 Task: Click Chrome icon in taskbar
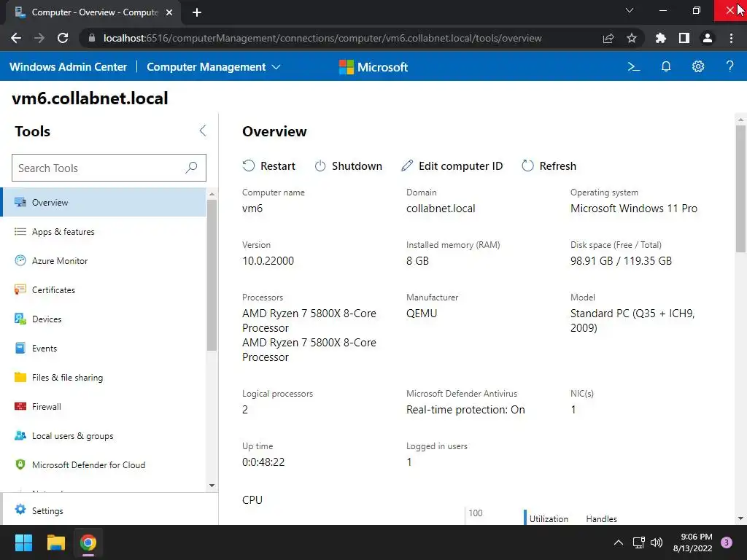coord(88,542)
